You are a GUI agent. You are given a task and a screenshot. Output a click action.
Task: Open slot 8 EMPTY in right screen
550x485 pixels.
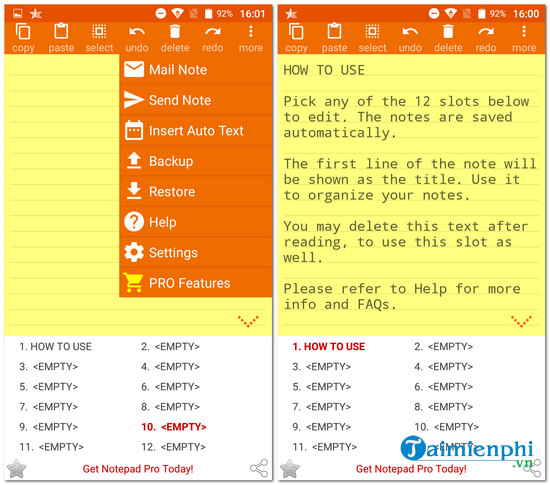click(x=444, y=406)
